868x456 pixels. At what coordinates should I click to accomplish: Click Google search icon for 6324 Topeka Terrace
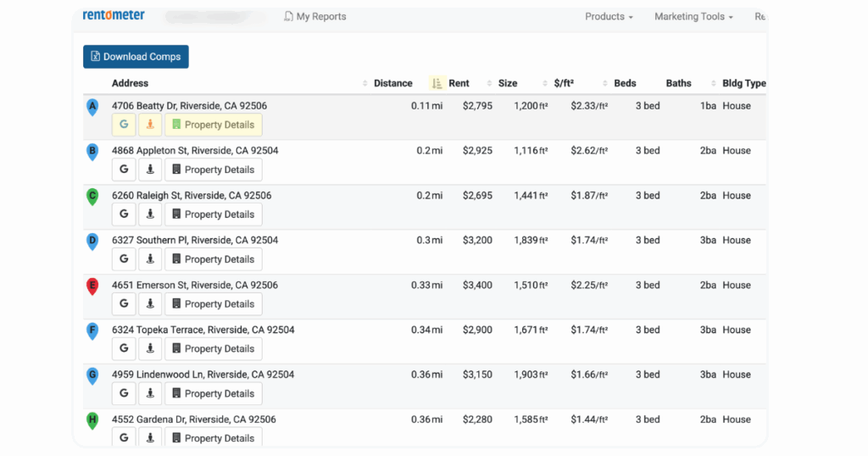coord(124,348)
